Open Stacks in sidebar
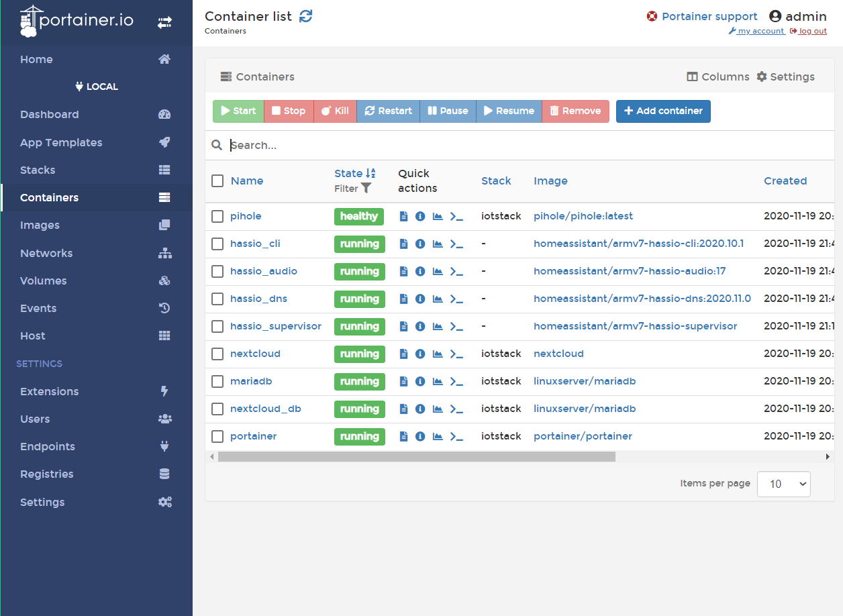843x616 pixels. click(97, 170)
